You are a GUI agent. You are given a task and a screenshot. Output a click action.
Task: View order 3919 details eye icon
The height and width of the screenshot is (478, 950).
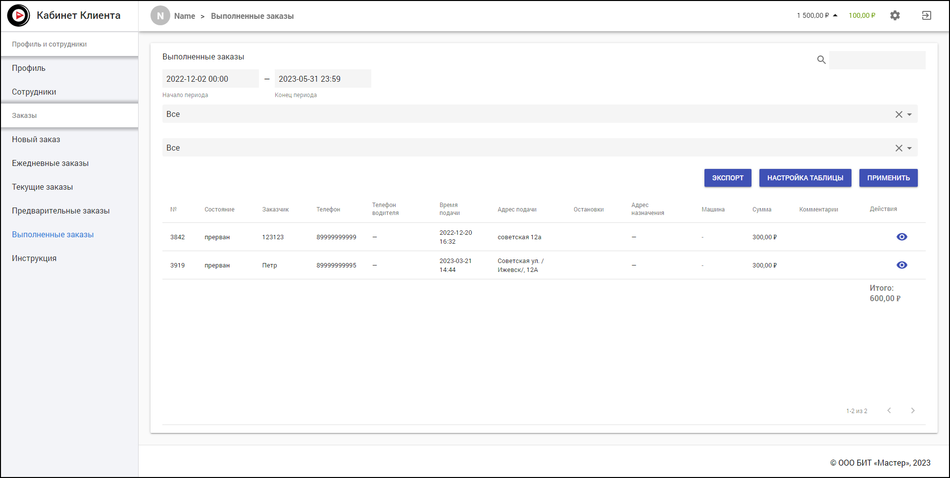902,265
